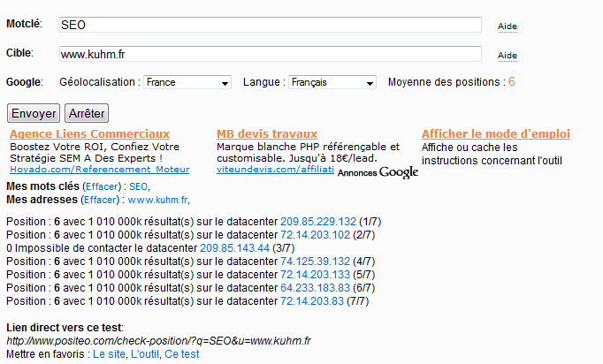
Task: Open datacenter 209.85.229.132 link
Action: point(318,222)
